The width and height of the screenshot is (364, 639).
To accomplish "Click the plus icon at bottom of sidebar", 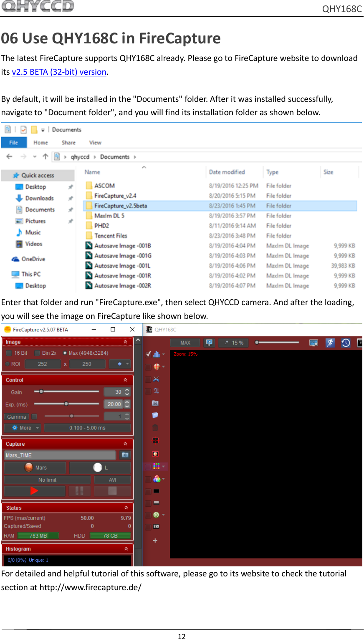I will [x=155, y=540].
